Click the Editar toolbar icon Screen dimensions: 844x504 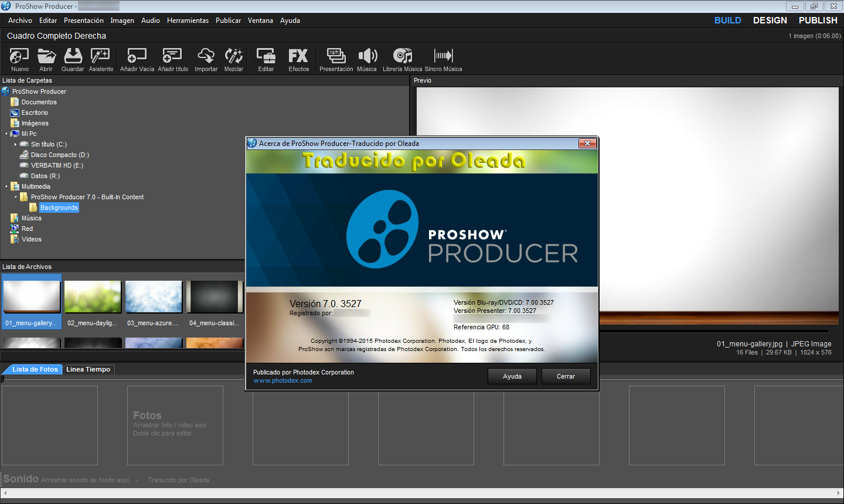pos(266,60)
